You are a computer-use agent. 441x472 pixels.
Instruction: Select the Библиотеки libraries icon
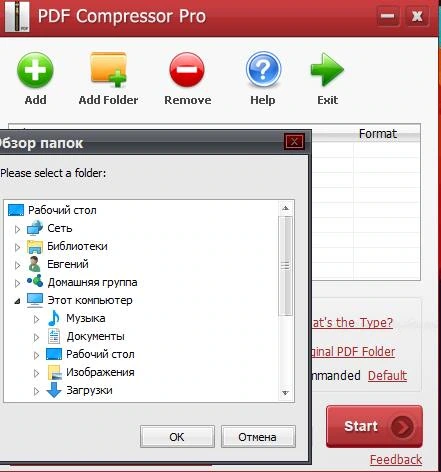coord(35,246)
